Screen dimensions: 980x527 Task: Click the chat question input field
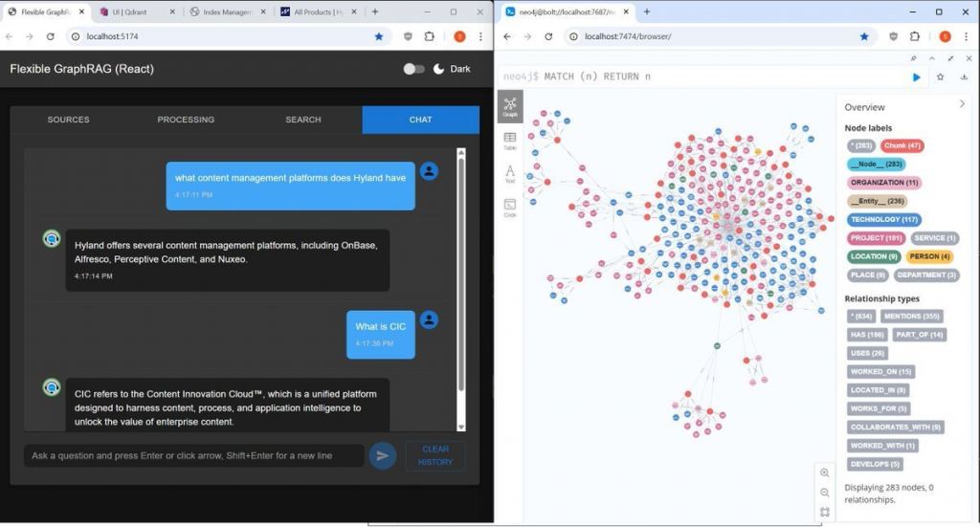(x=193, y=455)
